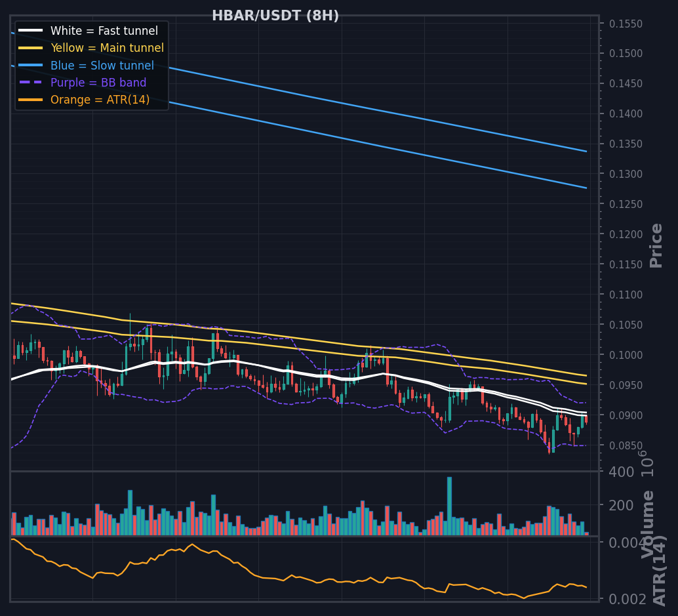Image resolution: width=678 pixels, height=616 pixels.
Task: Click the 200 volume axis label
Action: [621, 505]
